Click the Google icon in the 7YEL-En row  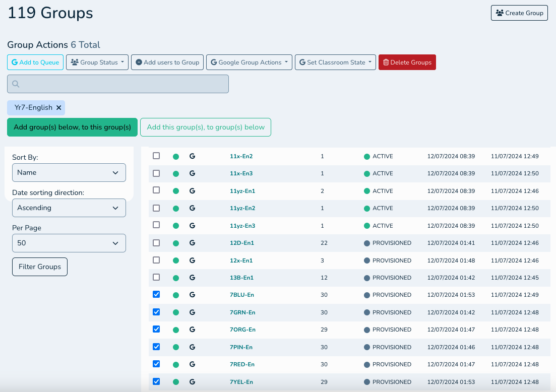192,382
